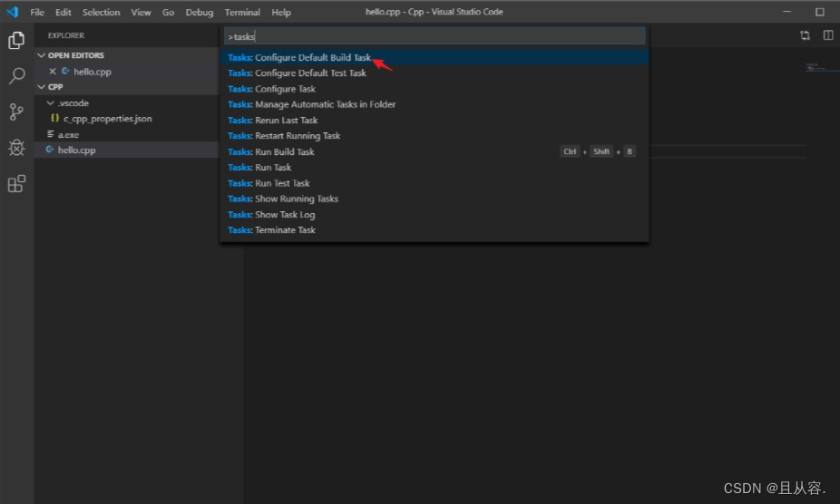Open the Help menu
This screenshot has height=504, width=840.
280,12
